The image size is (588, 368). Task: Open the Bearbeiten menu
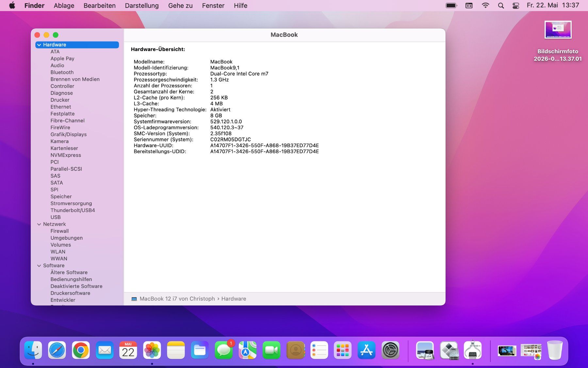coord(100,6)
